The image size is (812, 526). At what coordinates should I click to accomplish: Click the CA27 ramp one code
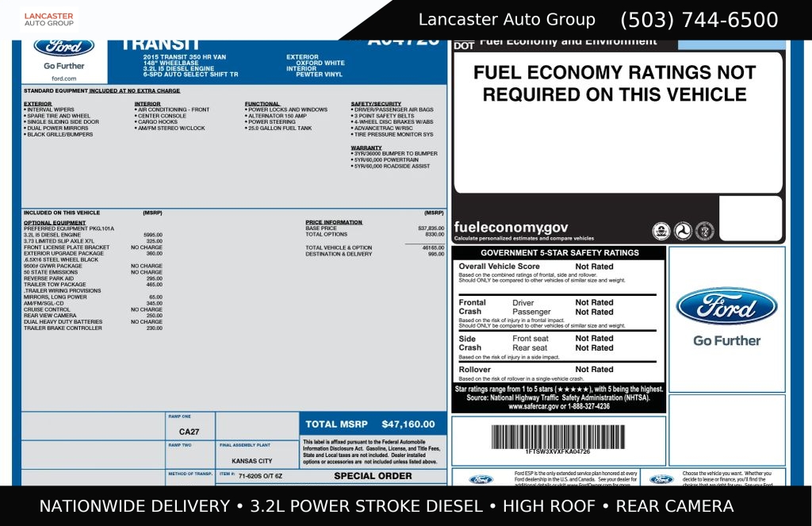(x=189, y=432)
